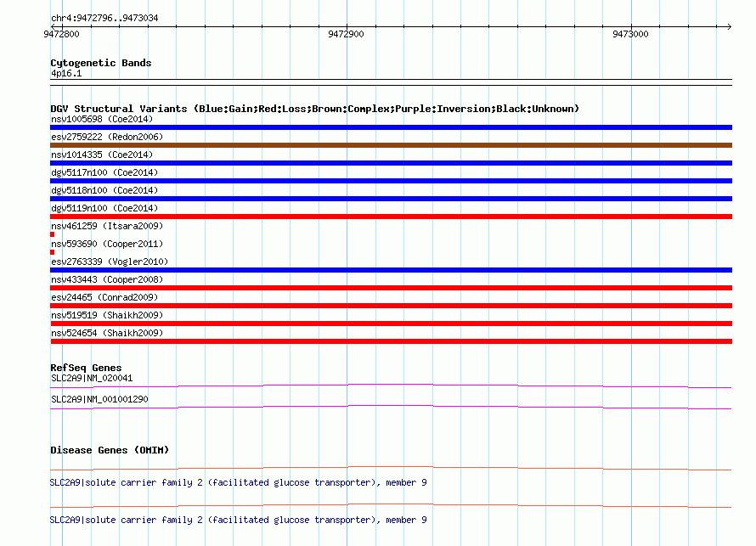
Task: Open variant dgv5117n100 (Coe2014) label
Action: coord(104,172)
